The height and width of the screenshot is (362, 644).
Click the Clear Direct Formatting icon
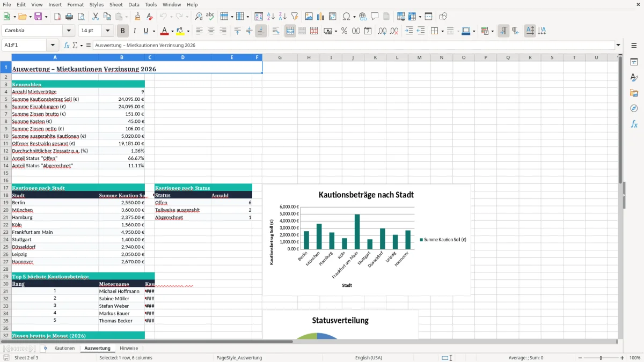149,17
